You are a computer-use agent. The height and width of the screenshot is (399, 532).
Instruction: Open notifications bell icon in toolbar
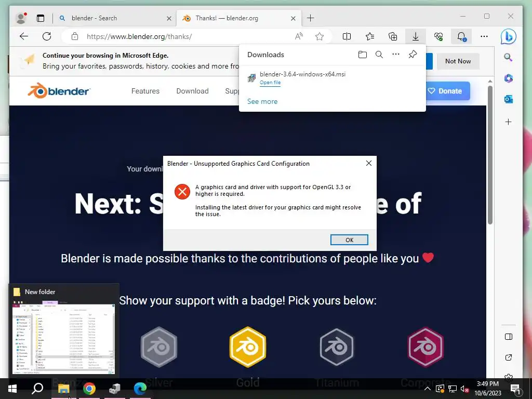[x=461, y=36]
